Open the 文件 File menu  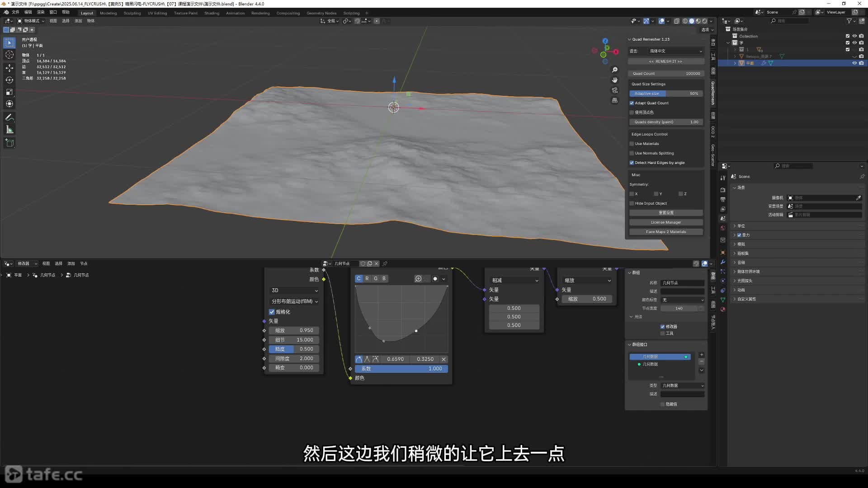pyautogui.click(x=15, y=12)
